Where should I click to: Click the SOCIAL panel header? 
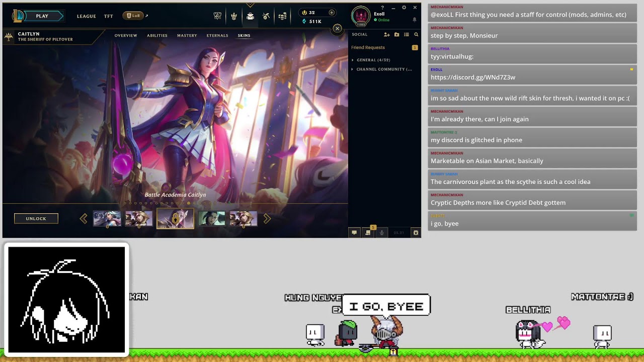point(360,35)
